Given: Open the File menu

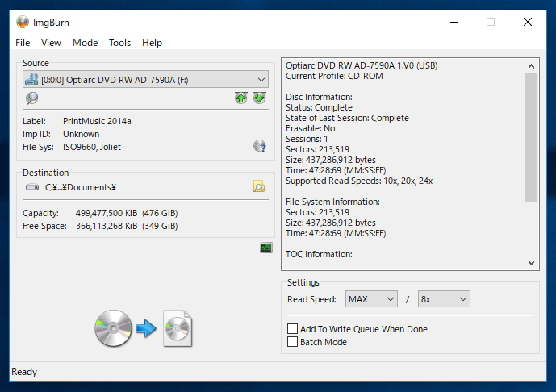Looking at the screenshot, I should click(x=23, y=43).
